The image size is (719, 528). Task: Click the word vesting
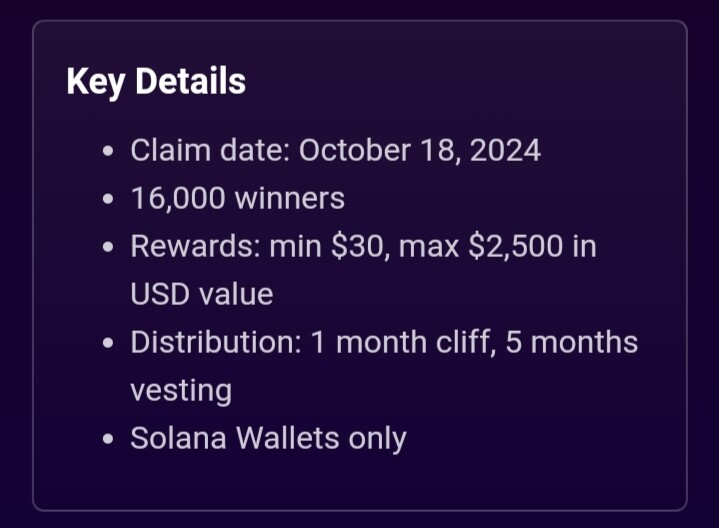(181, 391)
